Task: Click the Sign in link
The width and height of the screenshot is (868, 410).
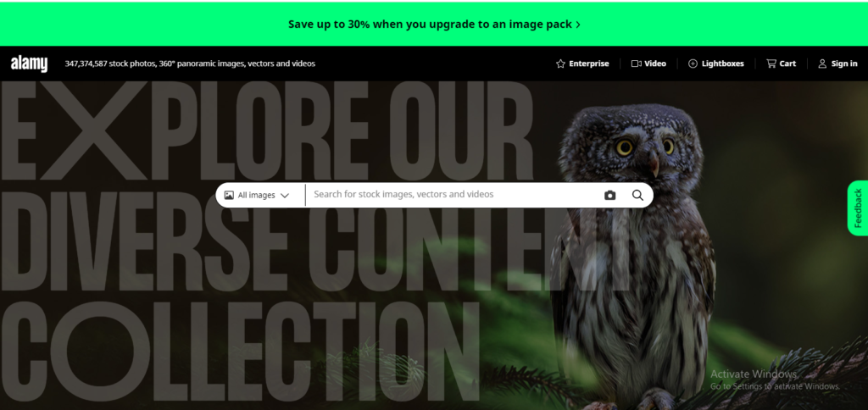Action: tap(838, 64)
